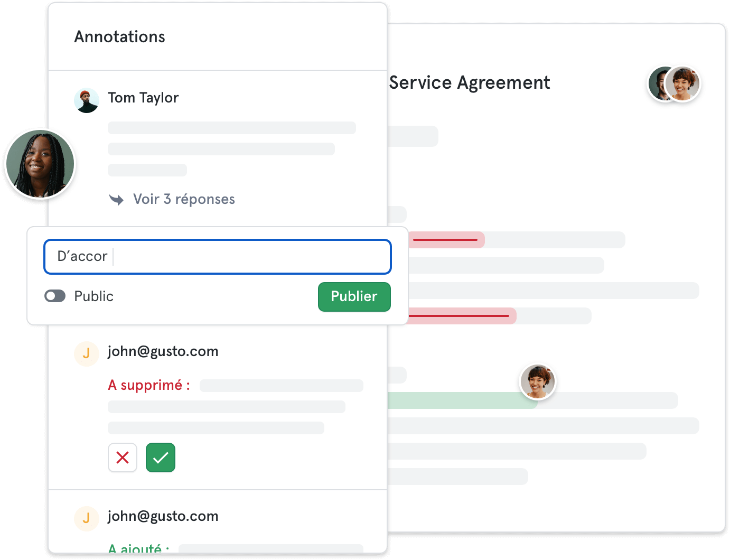Image resolution: width=730 pixels, height=560 pixels.
Task: Click the woman's avatar in document header
Action: tap(683, 84)
